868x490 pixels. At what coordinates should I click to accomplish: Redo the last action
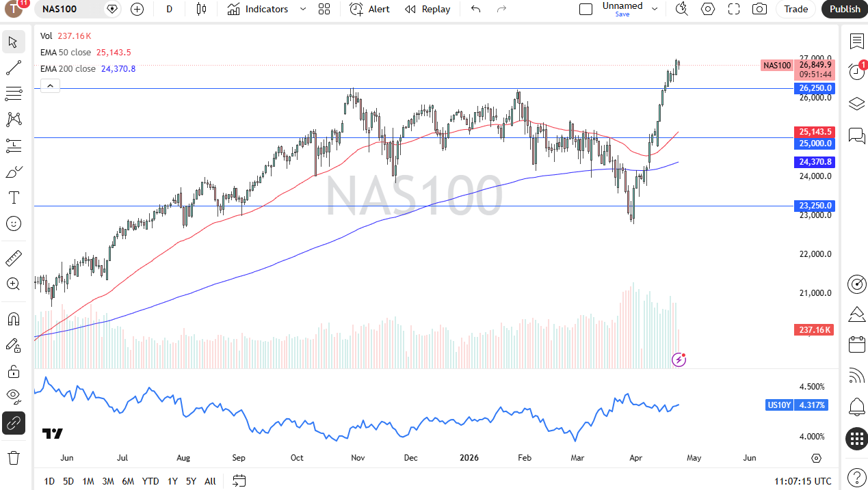coord(501,9)
